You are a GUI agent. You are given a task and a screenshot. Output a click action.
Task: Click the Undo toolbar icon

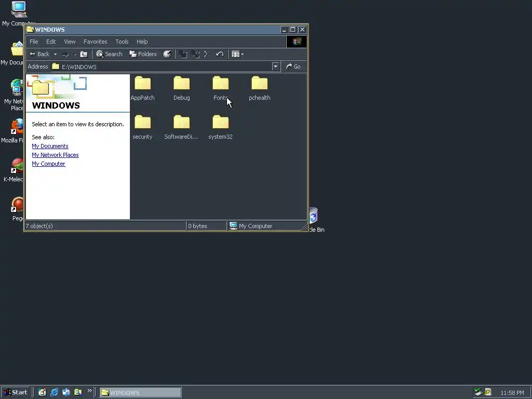pos(220,54)
